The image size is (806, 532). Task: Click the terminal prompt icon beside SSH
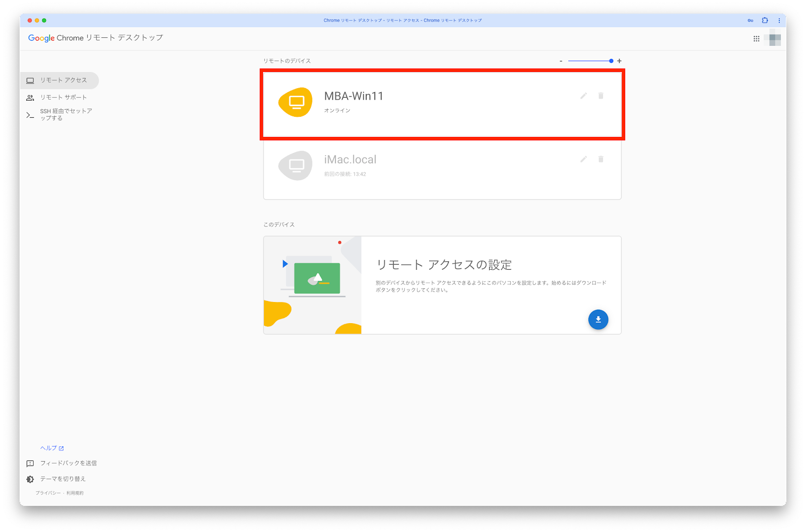click(x=30, y=115)
